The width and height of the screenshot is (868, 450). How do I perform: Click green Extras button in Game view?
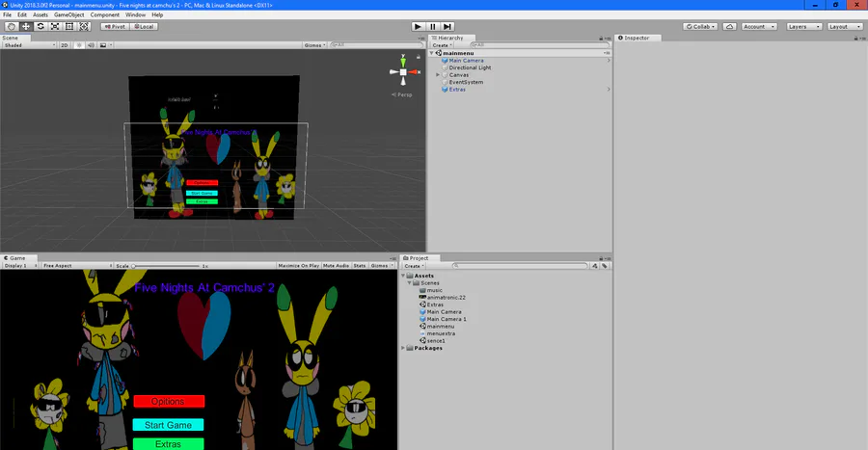(168, 444)
